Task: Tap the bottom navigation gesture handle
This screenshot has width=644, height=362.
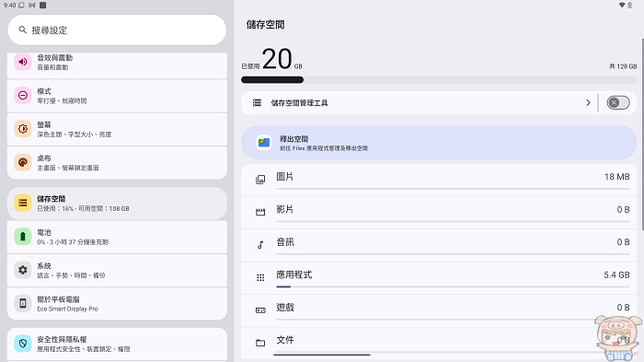Action: pyautogui.click(x=322, y=355)
